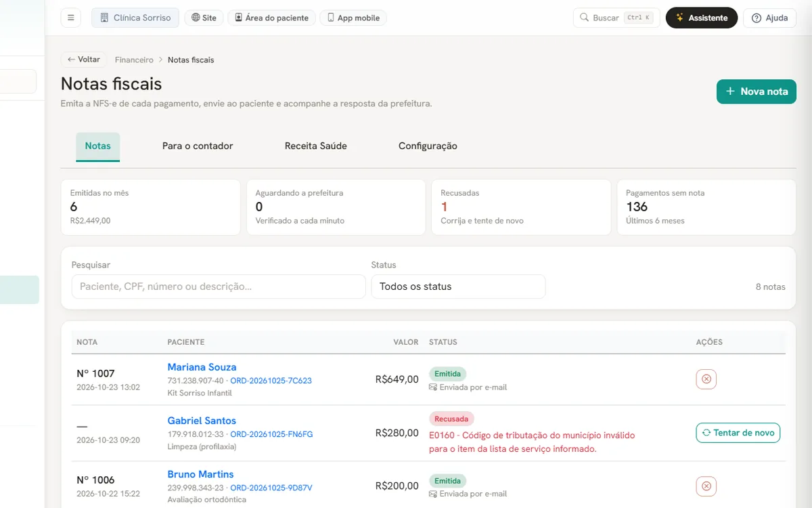Cancel nota Nº 1007 with the X icon
Screen dimensions: 812x508
tap(706, 379)
